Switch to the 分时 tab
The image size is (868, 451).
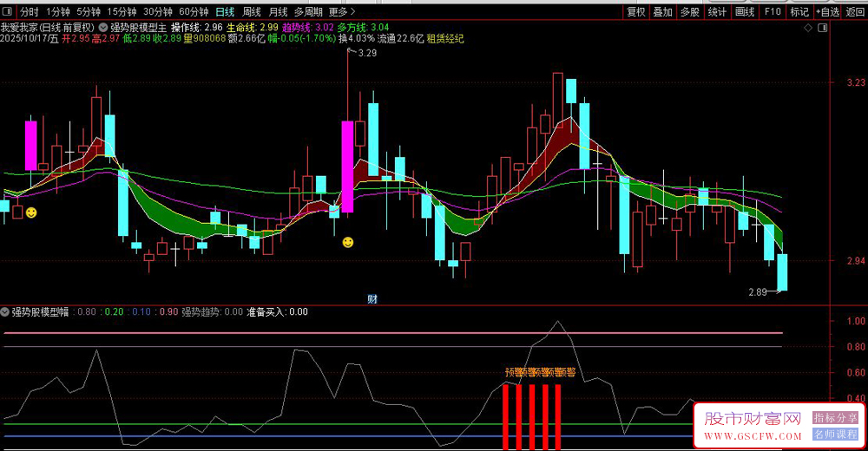pyautogui.click(x=30, y=12)
